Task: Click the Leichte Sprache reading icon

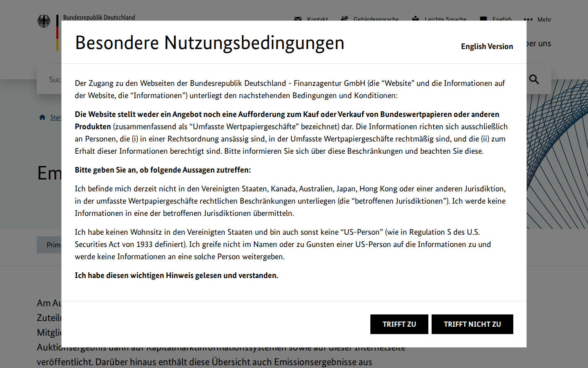Action: pyautogui.click(x=415, y=18)
